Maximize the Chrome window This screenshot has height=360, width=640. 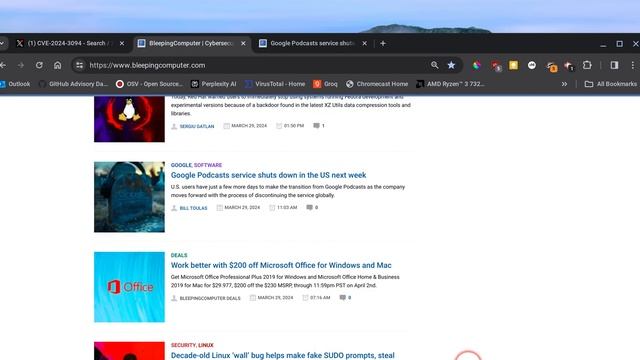point(620,44)
